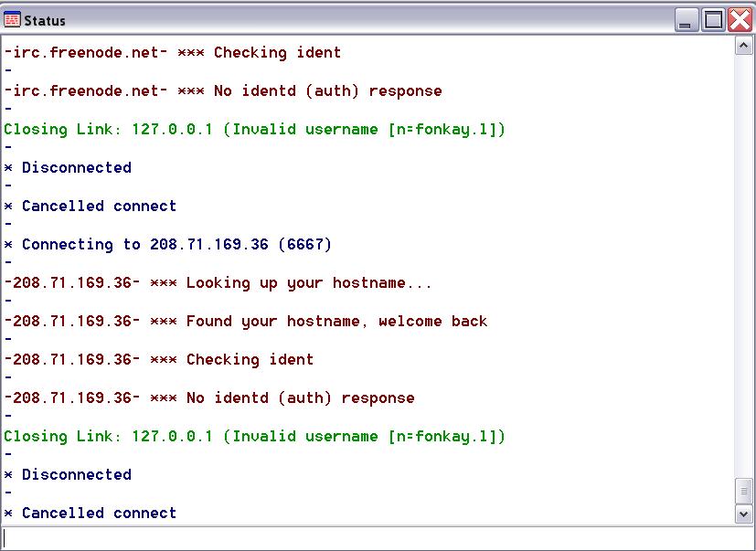Click the scrollbar down arrow
This screenshot has width=756, height=551.
[x=744, y=514]
